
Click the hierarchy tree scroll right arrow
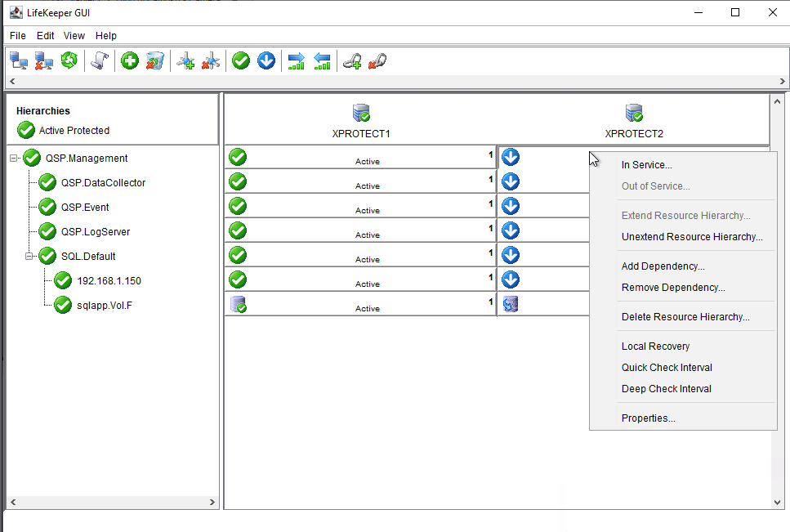(212, 502)
